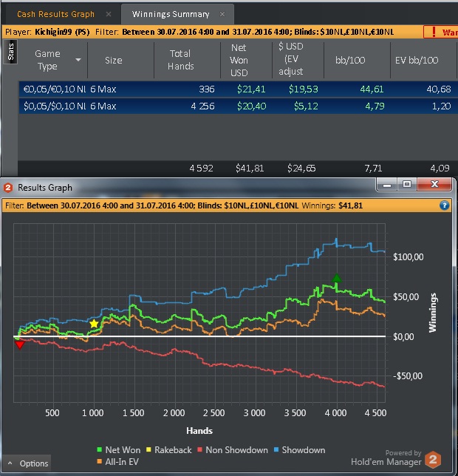Click the 4 592 total hands summary

(201, 169)
